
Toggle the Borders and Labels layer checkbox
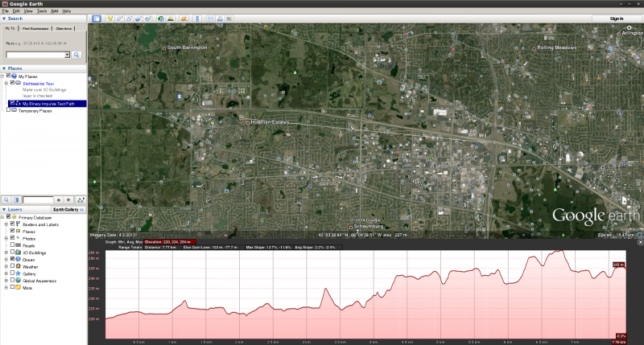point(12,224)
